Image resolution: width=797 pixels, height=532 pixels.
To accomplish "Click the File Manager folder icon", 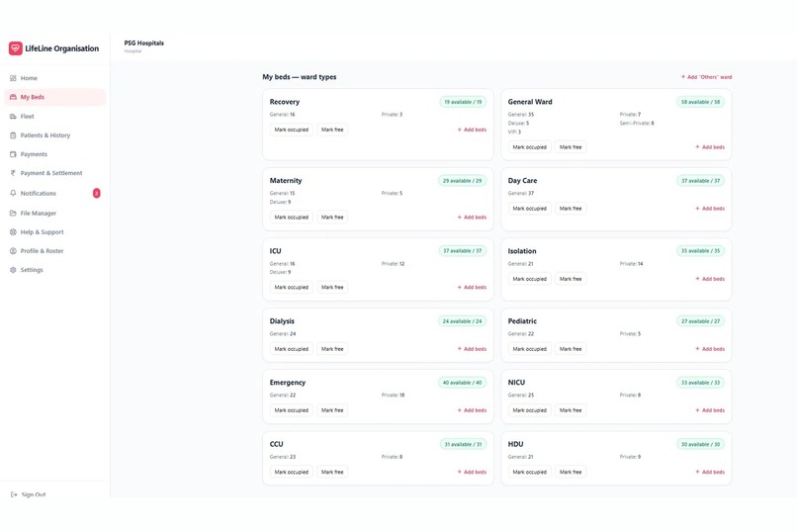I will point(13,213).
